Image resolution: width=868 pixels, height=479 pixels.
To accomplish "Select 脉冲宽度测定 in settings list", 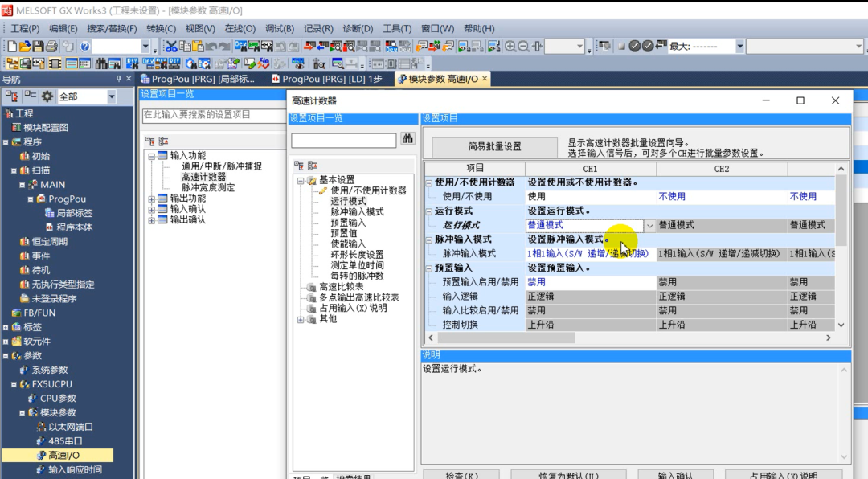I will (208, 188).
